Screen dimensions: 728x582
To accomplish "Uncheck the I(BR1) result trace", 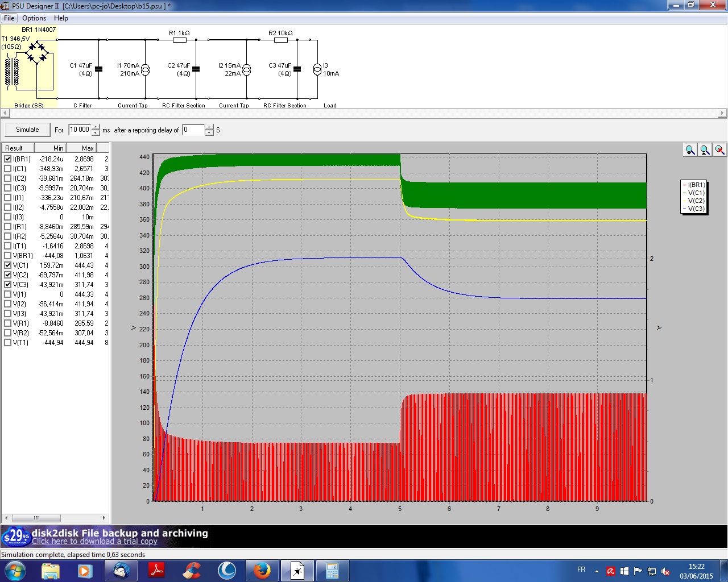I will [x=8, y=159].
